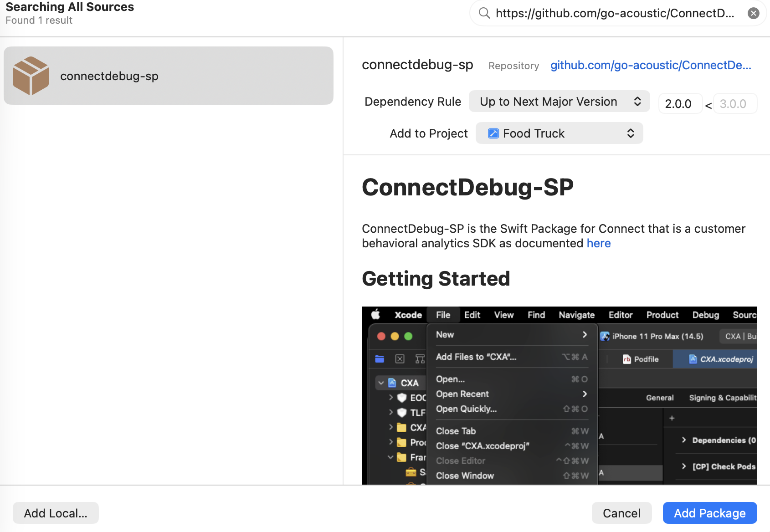Click the Add Local... button
The width and height of the screenshot is (770, 532).
pos(56,513)
